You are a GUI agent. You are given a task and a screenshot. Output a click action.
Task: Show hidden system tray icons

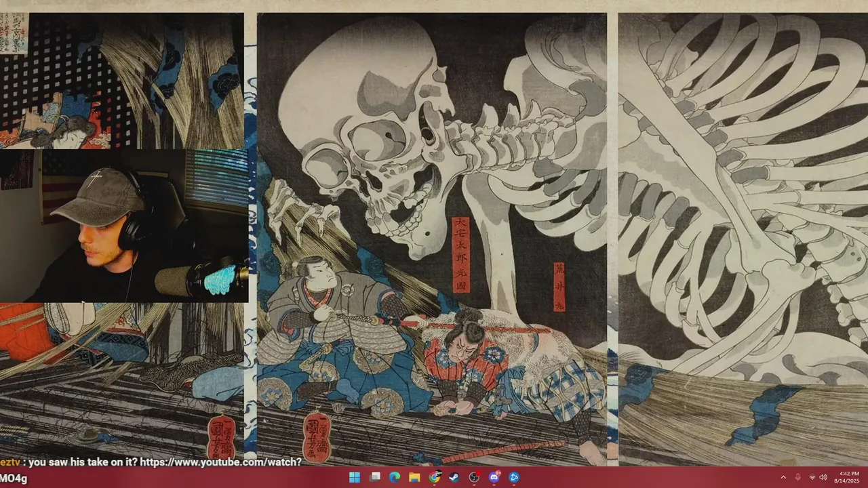click(x=783, y=477)
